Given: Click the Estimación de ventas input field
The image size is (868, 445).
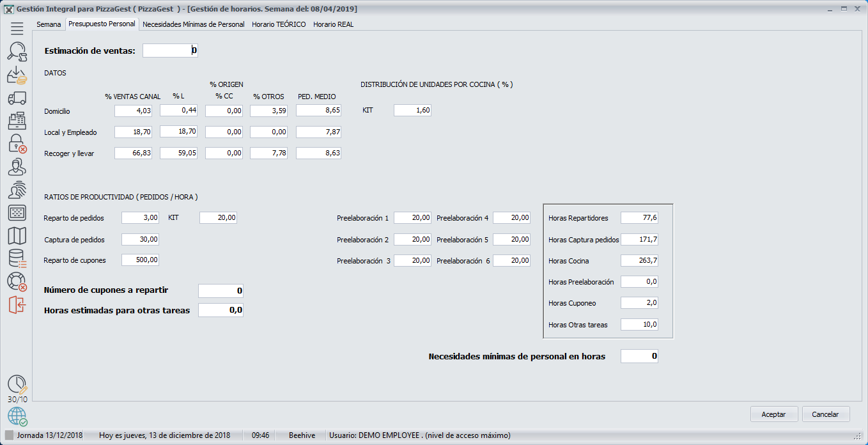Looking at the screenshot, I should (170, 51).
